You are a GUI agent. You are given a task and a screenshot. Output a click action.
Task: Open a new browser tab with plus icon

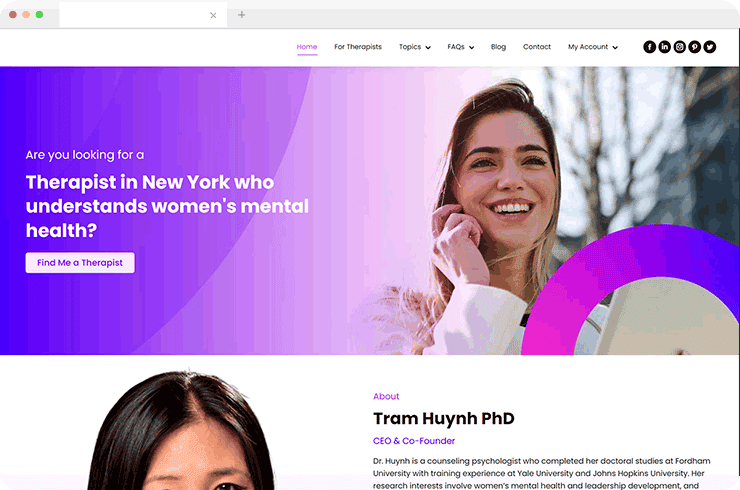pos(241,15)
